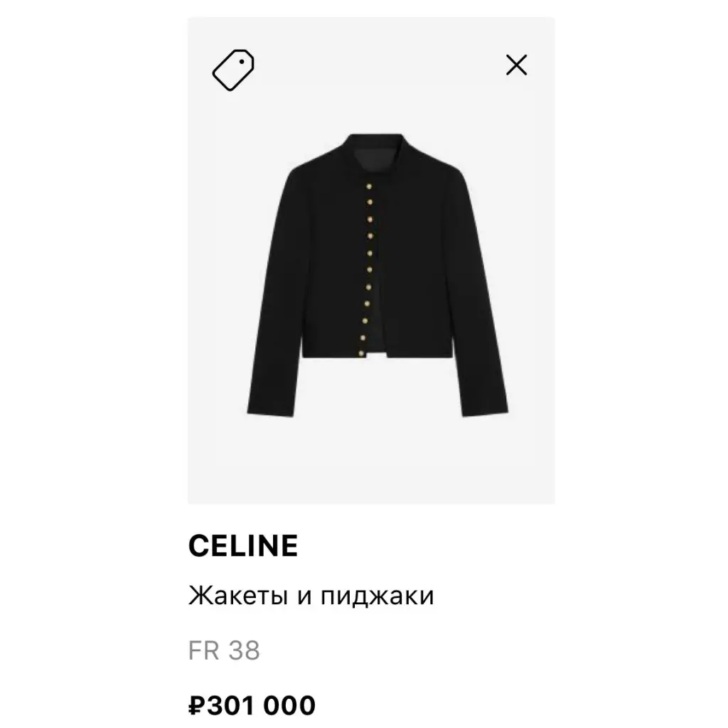
Task: Close the product card with X
Action: tap(516, 65)
